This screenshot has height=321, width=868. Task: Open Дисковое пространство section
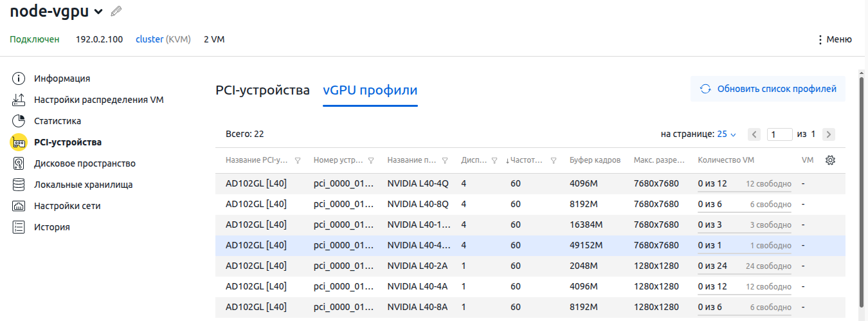coord(84,163)
